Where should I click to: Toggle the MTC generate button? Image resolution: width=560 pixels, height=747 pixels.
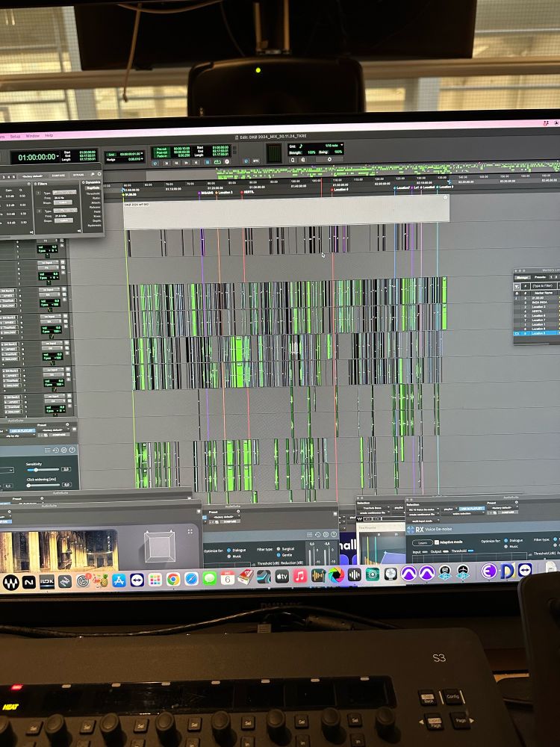coord(255,161)
